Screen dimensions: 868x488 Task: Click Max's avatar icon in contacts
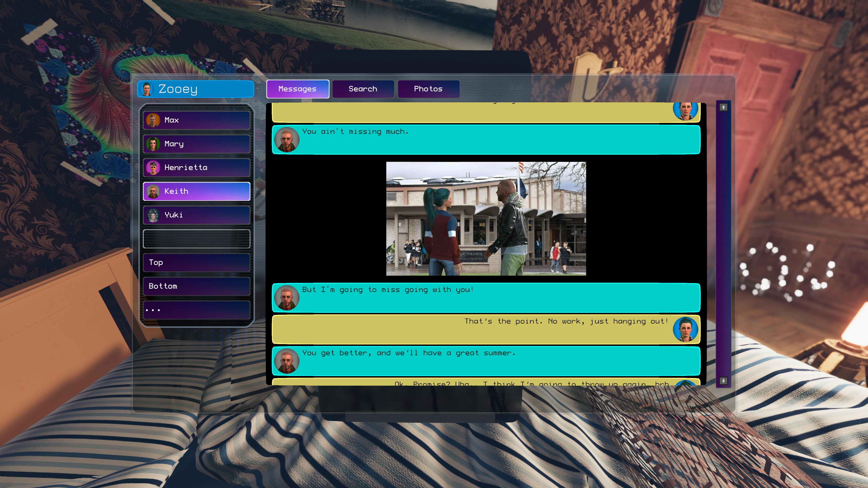(x=153, y=120)
